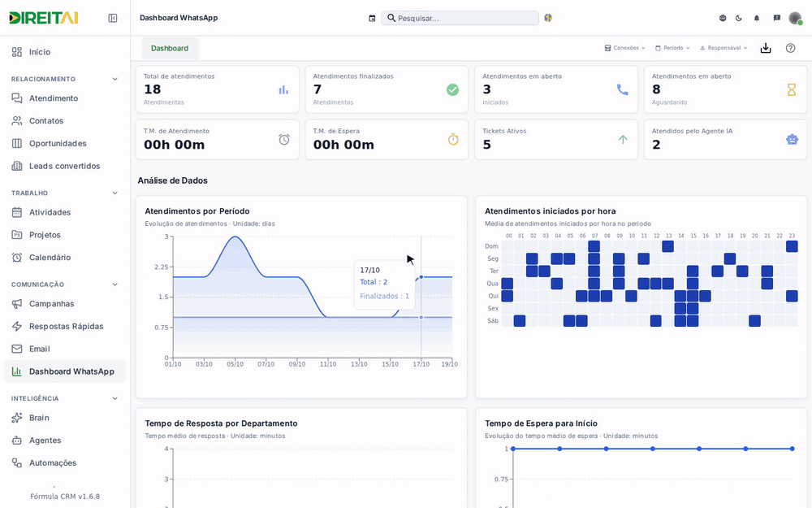Go to Atendimento in the sidebar
This screenshot has width=812, height=508.
[65, 98]
